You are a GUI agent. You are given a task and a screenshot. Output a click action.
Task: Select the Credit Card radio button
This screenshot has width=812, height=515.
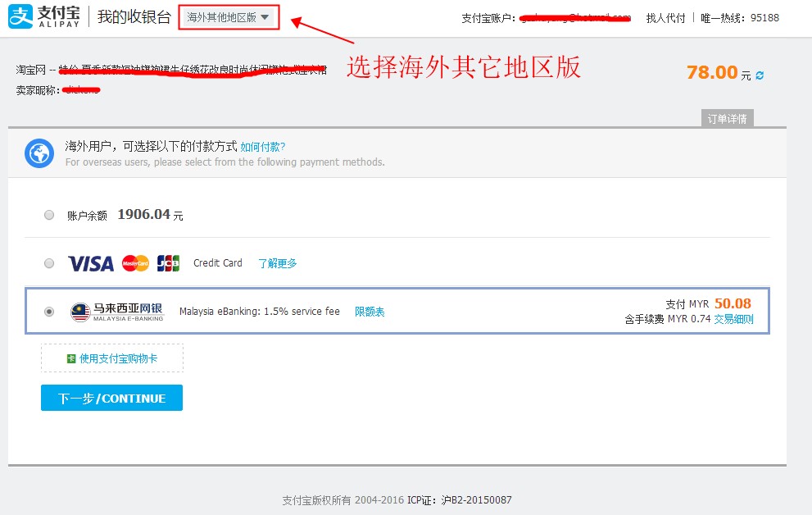(x=49, y=263)
